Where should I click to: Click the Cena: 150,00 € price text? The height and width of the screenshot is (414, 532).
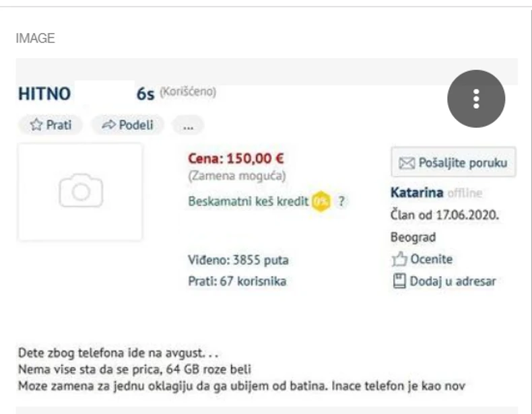pos(236,160)
